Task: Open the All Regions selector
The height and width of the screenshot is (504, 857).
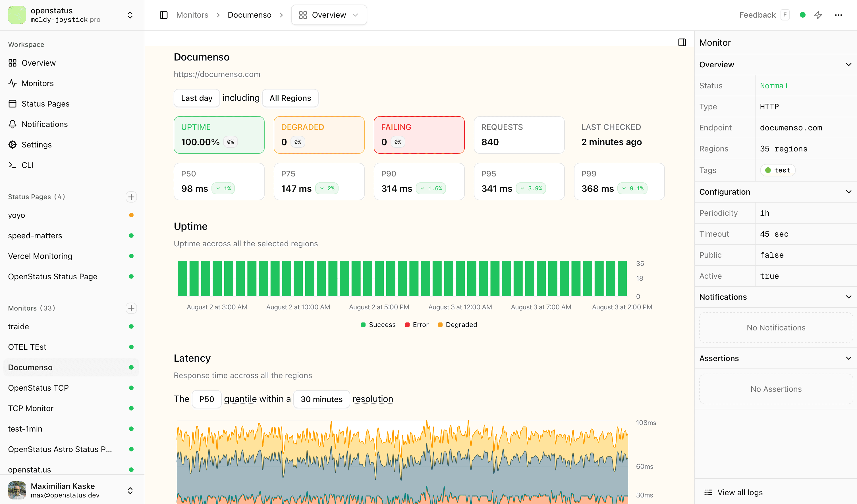Action: (290, 98)
